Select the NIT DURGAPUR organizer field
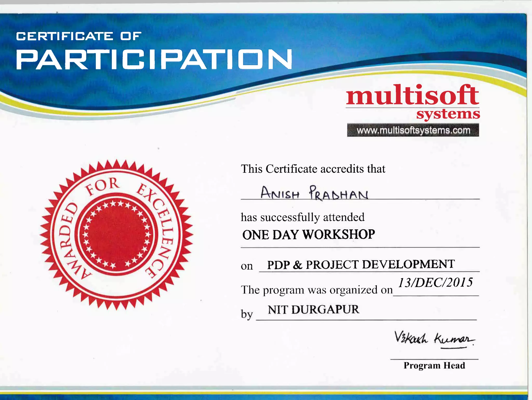532x400 pixels. 313,310
